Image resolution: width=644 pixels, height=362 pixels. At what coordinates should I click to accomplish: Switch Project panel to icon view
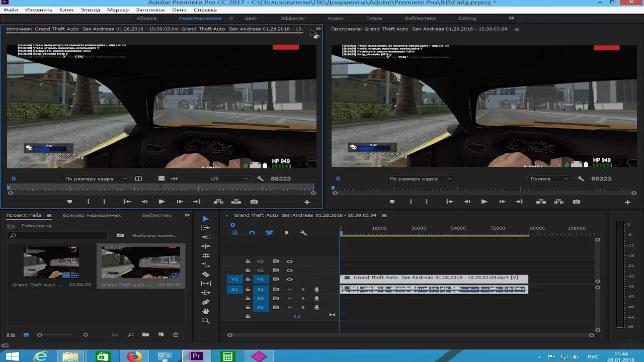pos(26,334)
